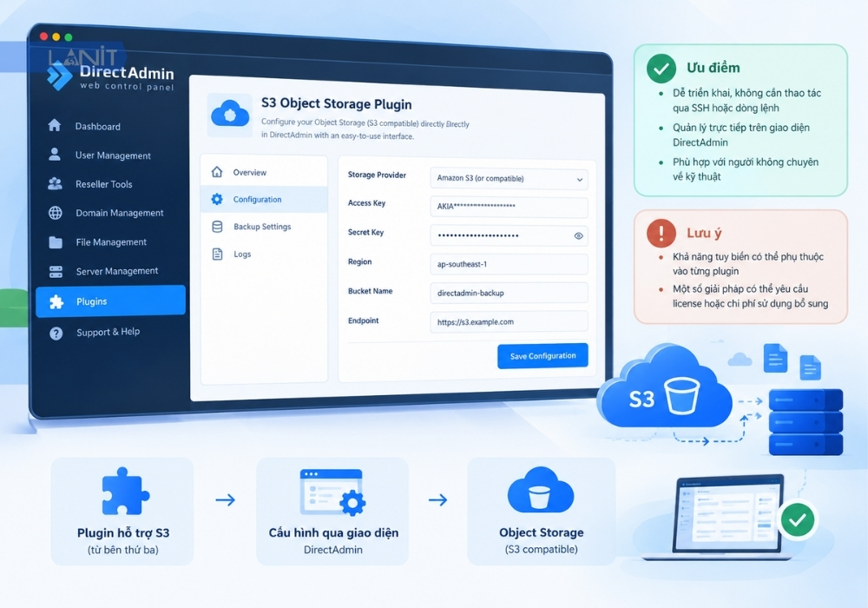Click the yellow minimize window dot
Viewport: 868px width, 608px height.
click(56, 36)
